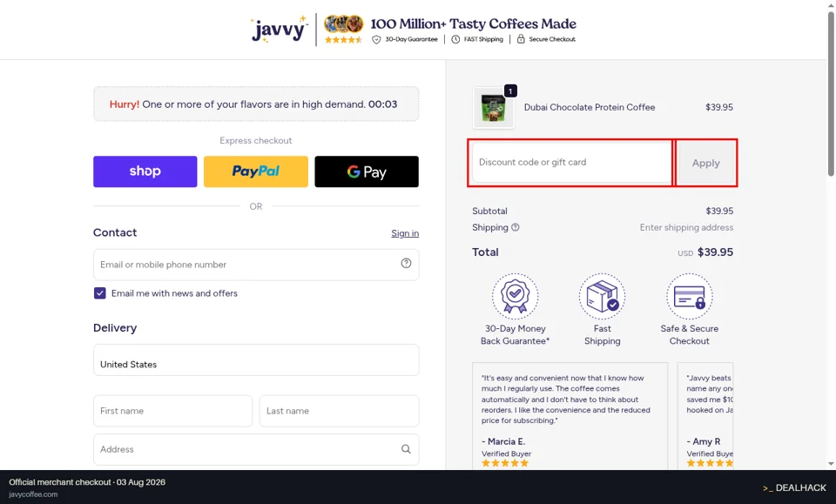The height and width of the screenshot is (504, 836).
Task: Focus the Last name field
Action: point(339,411)
